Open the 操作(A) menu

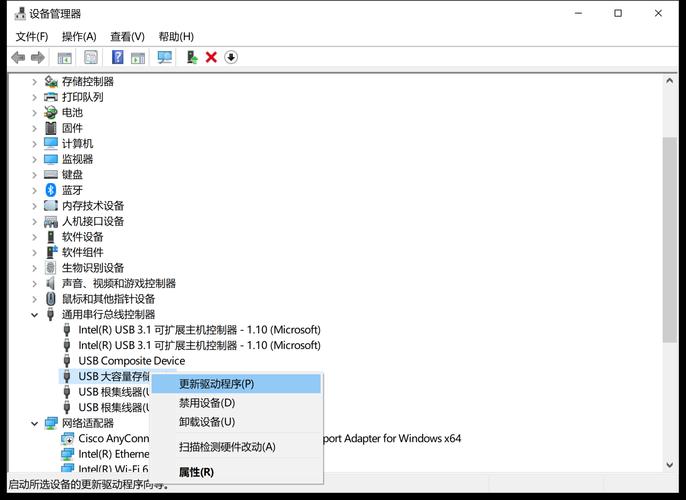pyautogui.click(x=79, y=37)
